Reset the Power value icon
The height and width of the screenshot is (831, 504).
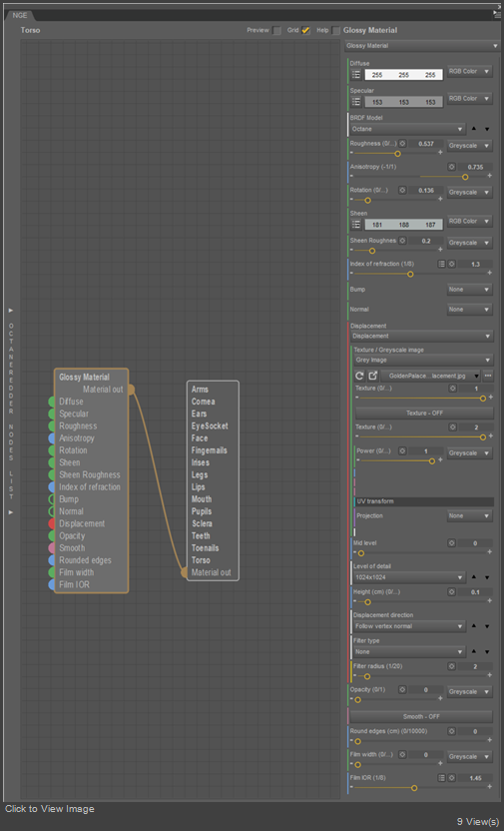tap(402, 451)
